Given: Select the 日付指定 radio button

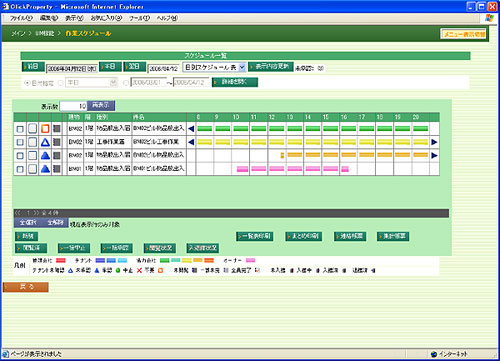Looking at the screenshot, I should [x=27, y=83].
